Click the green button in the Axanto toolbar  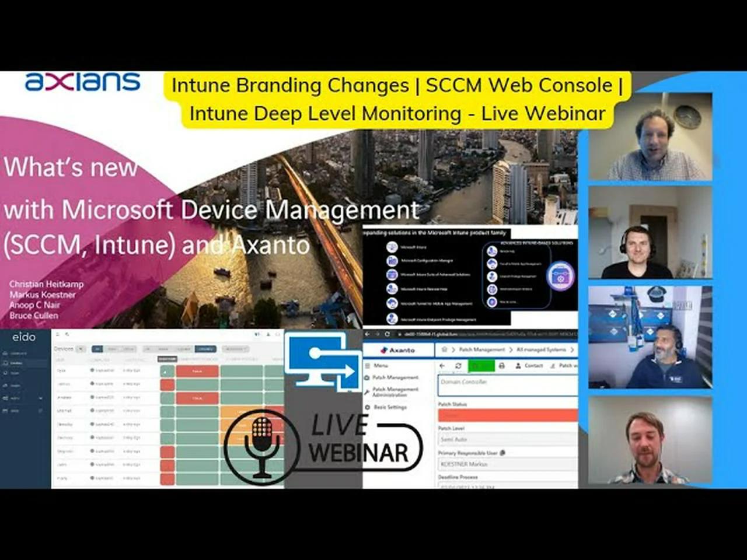coord(481,366)
